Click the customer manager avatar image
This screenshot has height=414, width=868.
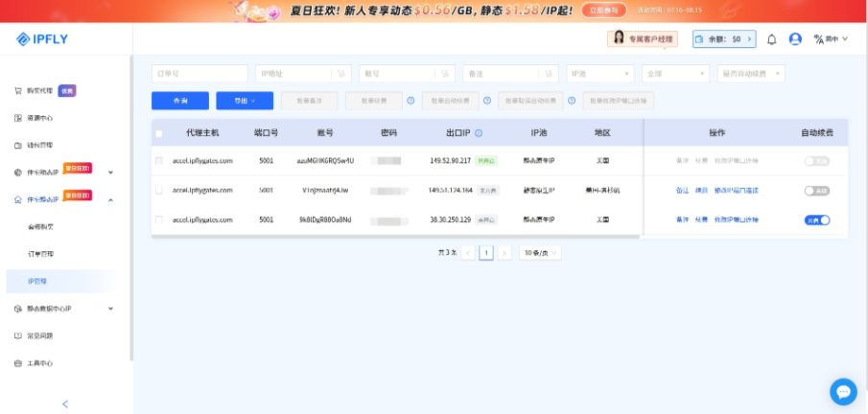(619, 37)
